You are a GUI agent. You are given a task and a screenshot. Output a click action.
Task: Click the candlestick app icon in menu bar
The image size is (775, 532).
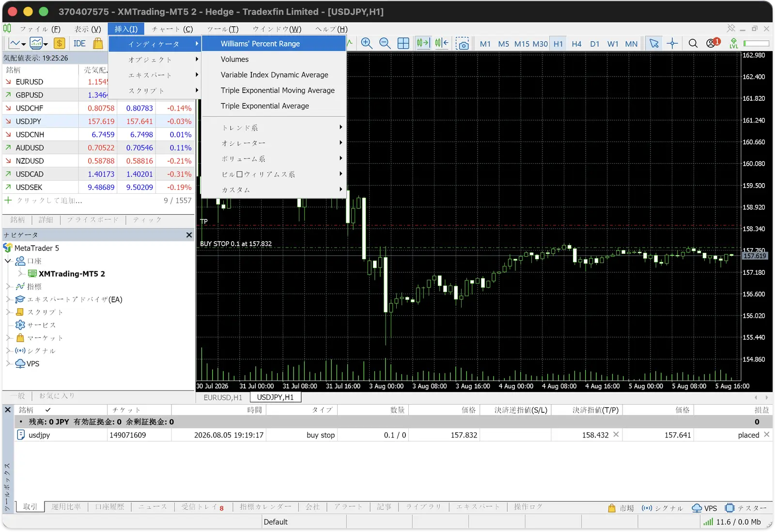[8, 29]
